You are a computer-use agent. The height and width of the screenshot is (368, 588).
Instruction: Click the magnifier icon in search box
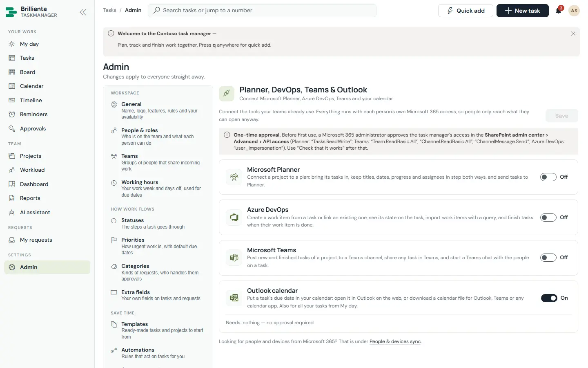(156, 10)
